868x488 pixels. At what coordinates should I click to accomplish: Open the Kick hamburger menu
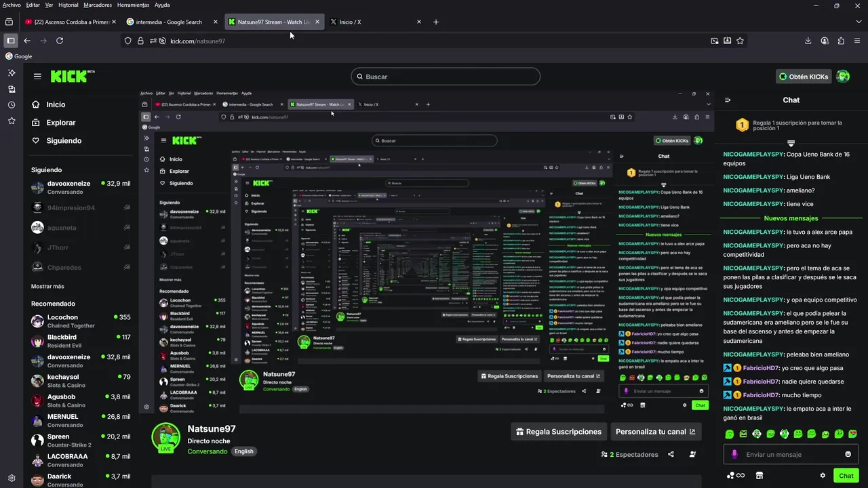click(x=37, y=77)
